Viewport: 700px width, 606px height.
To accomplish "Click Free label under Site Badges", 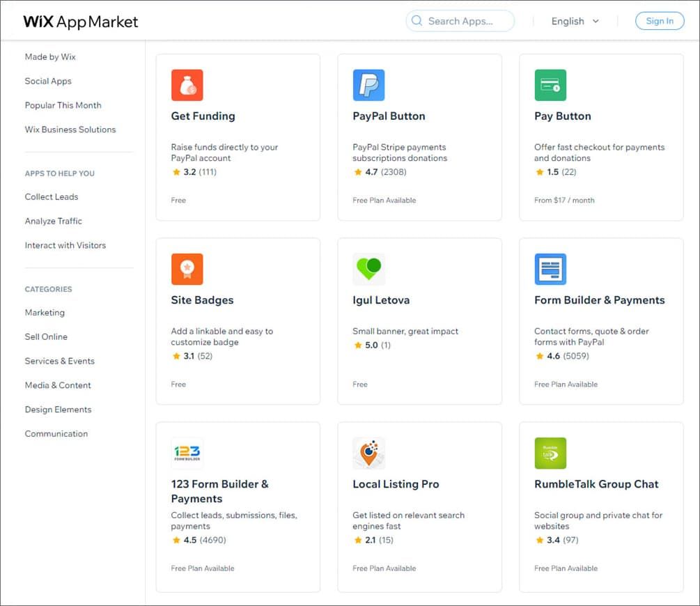I will click(178, 384).
